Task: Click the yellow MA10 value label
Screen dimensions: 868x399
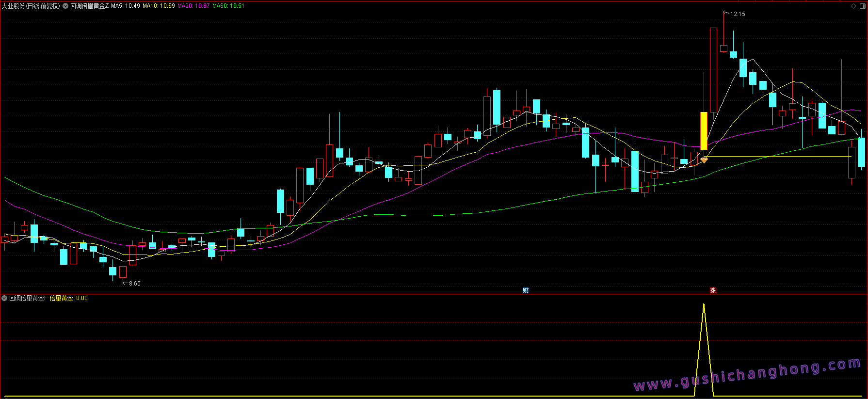Action: point(159,6)
